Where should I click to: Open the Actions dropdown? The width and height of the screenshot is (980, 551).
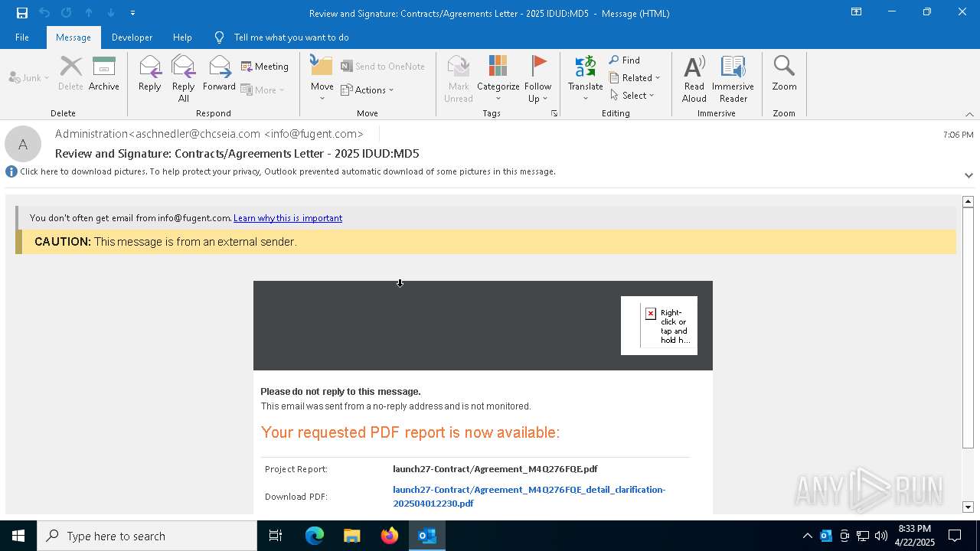[367, 90]
